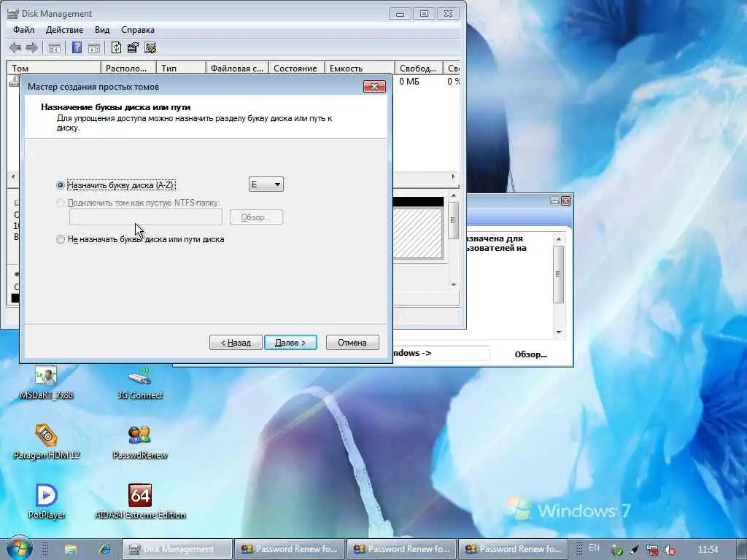The image size is (747, 560).
Task: Click 'Обзор...' in the Password Renew window
Action: click(531, 354)
